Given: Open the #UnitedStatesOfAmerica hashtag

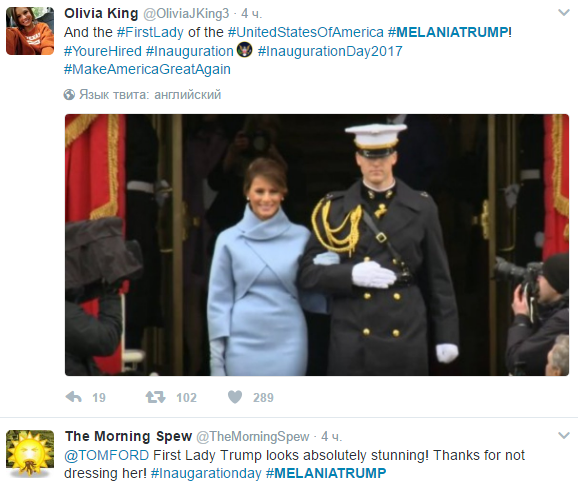Looking at the screenshot, I should (306, 32).
